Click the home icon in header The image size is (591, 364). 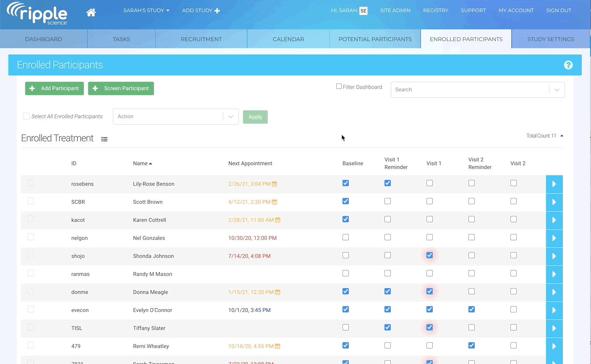click(91, 12)
